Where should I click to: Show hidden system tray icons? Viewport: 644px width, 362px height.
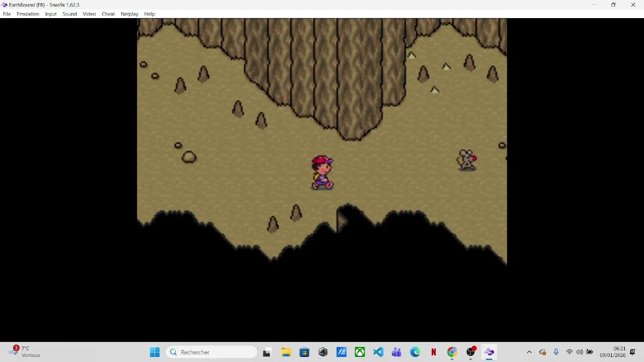coord(529,352)
